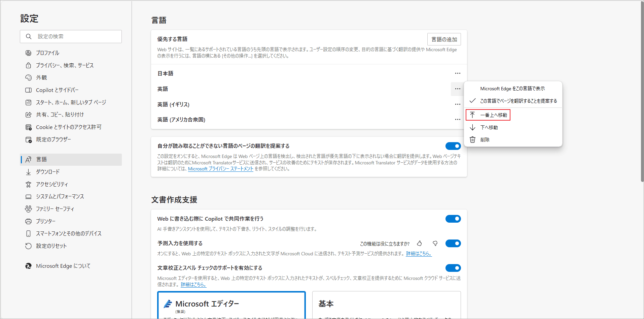Viewport: 644px width, 319px height.
Task: Open the ダウンロード settings page
Action: coord(71,172)
